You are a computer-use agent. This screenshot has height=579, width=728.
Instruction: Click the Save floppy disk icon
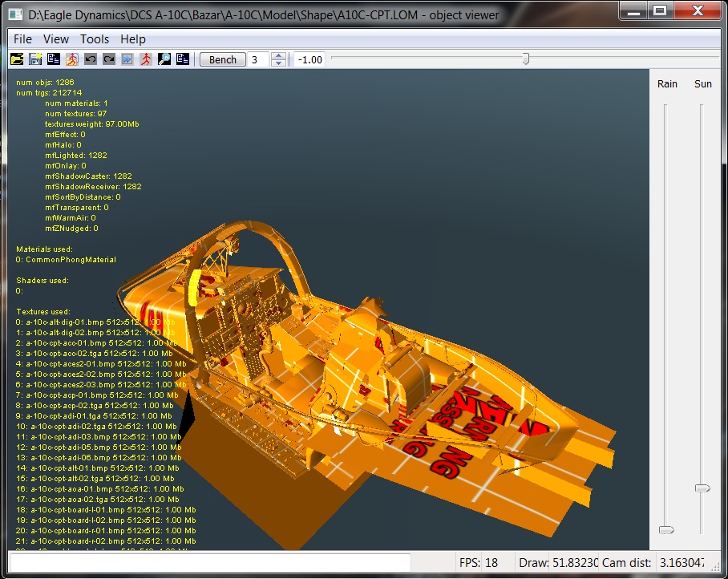(35, 59)
